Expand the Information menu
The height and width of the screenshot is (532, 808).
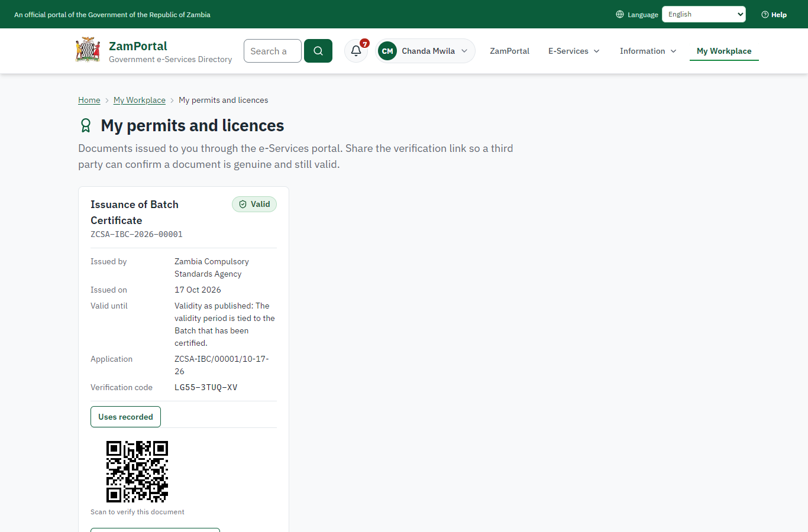(x=648, y=51)
